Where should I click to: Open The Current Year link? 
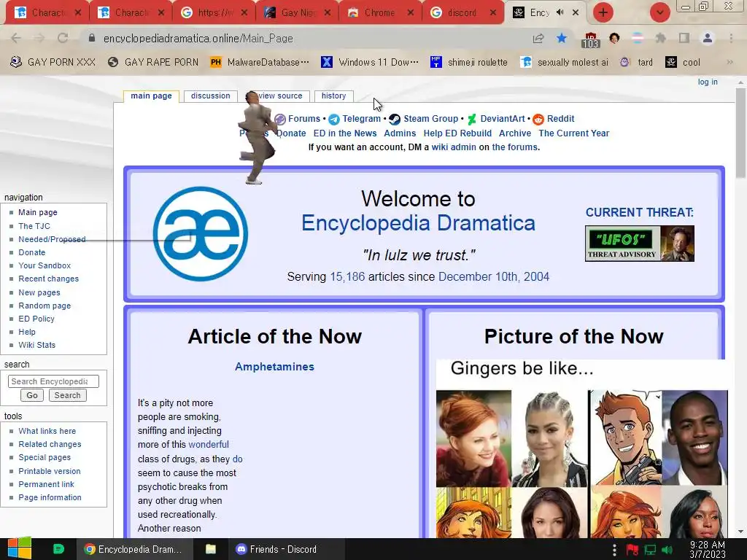(573, 133)
